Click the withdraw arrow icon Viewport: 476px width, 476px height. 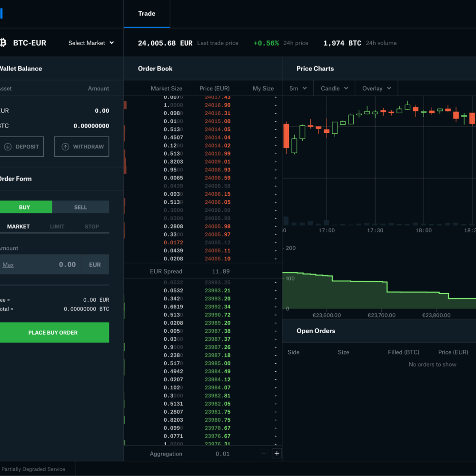65,147
